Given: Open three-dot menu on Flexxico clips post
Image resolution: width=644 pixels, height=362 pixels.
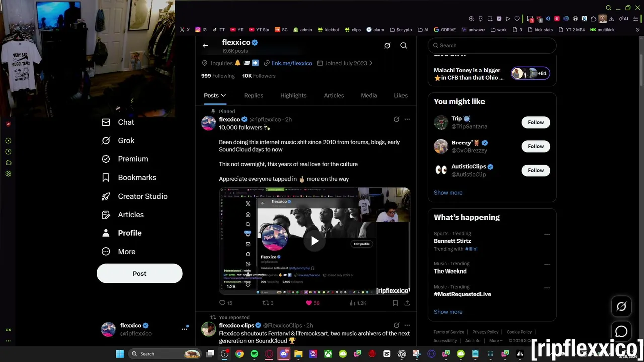Looking at the screenshot, I should [407, 325].
